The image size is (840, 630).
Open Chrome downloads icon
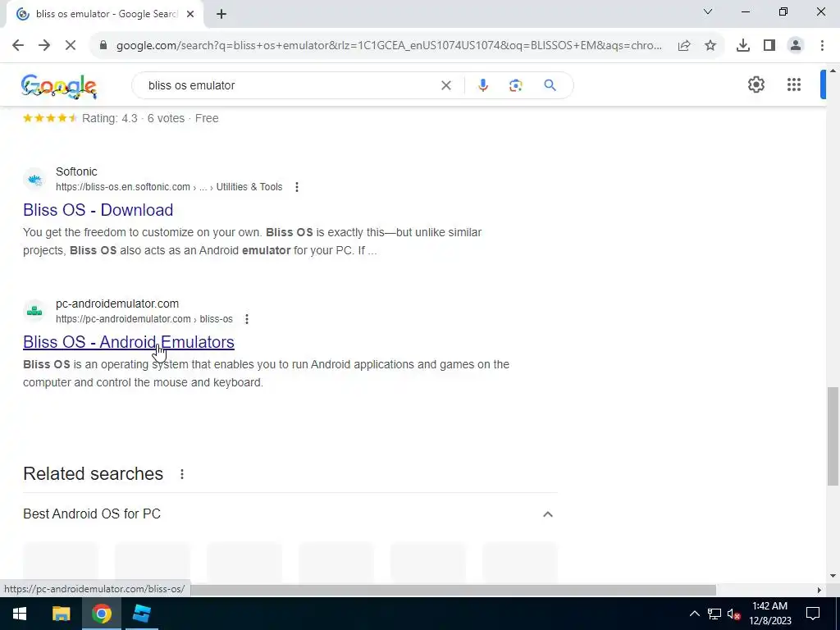[743, 46]
